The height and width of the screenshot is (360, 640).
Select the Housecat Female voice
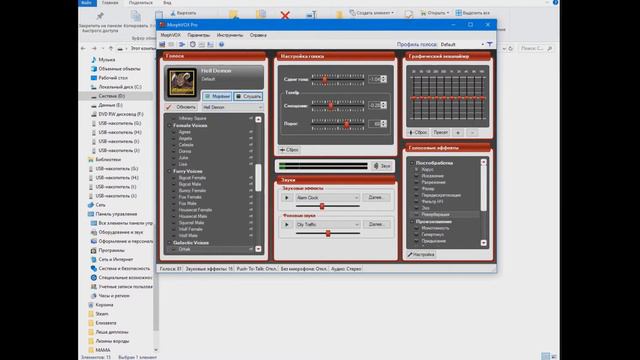click(x=196, y=210)
